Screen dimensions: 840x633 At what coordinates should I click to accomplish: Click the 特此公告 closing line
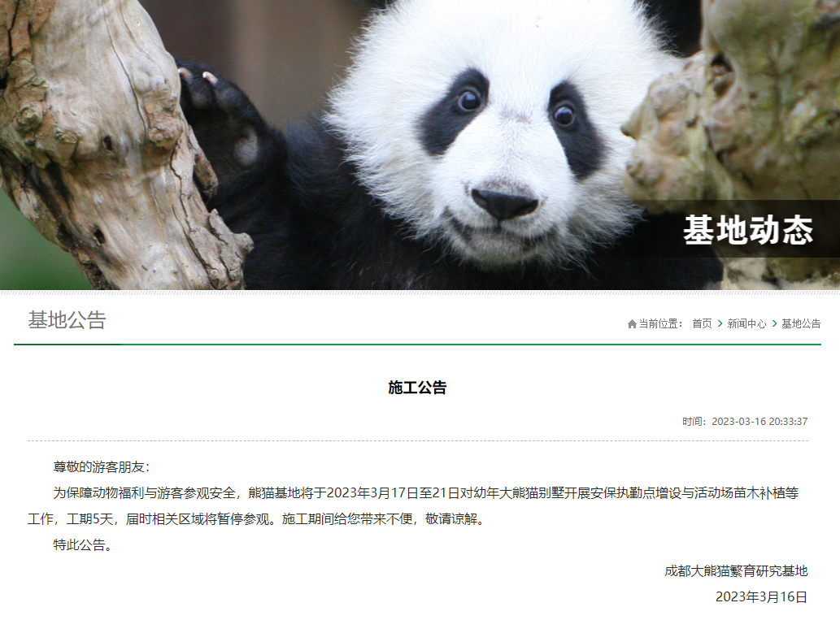[x=83, y=545]
